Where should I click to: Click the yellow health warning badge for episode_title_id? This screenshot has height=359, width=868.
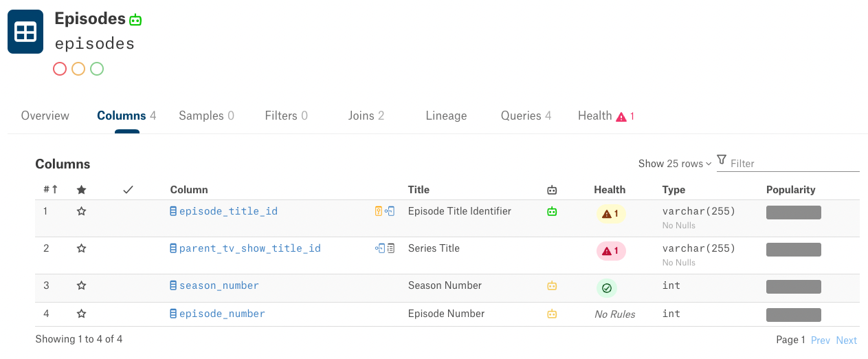611,214
